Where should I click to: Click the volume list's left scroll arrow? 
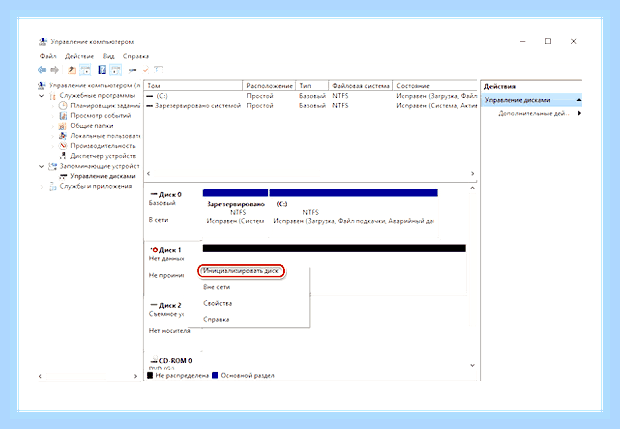tap(149, 174)
